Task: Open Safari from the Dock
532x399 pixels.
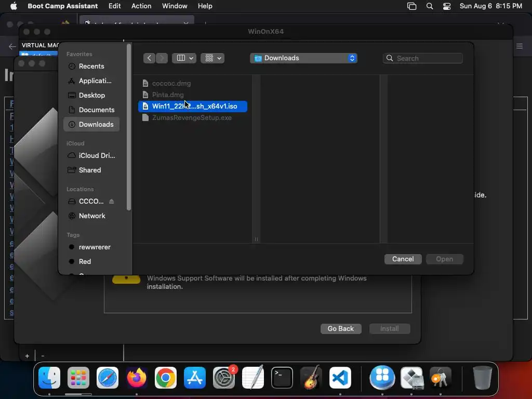Action: (x=108, y=377)
